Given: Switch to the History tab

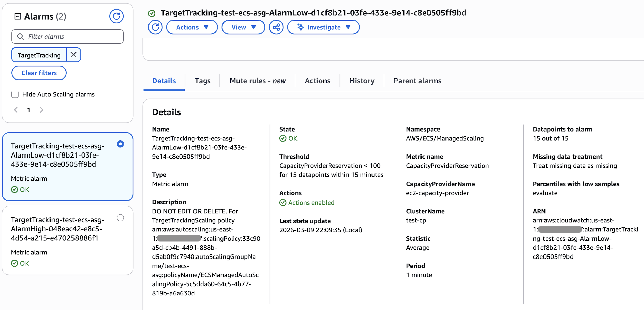Looking at the screenshot, I should pos(362,81).
